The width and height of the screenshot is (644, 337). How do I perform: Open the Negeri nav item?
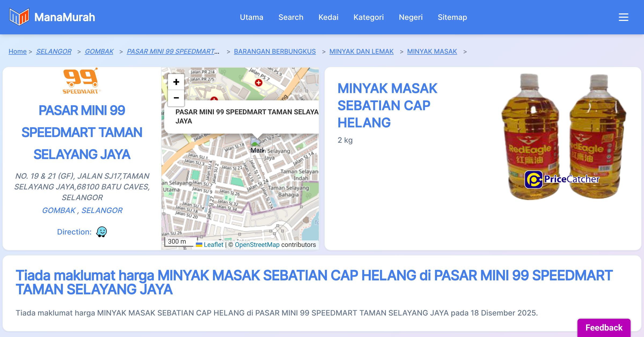[411, 17]
